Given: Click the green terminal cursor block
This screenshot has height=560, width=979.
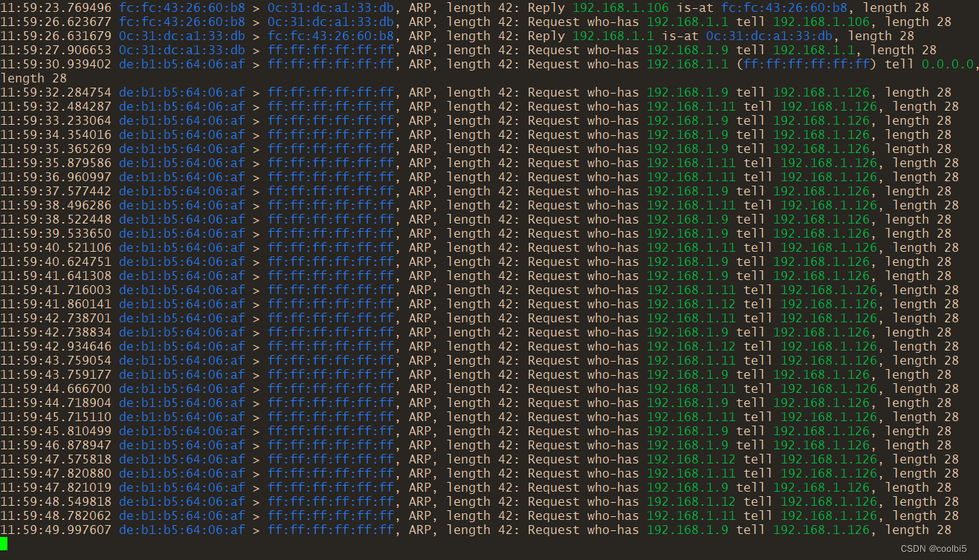Looking at the screenshot, I should 4,544.
